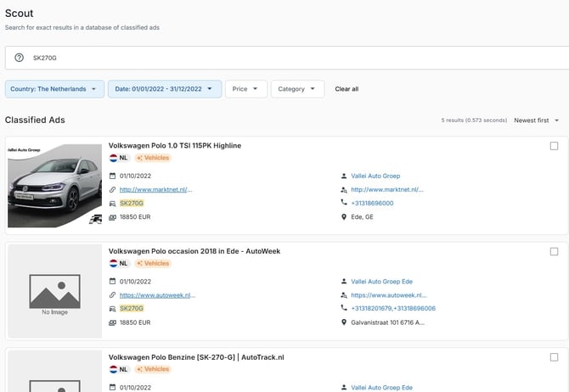Click the NL flag icon on first ad
Viewport: 569px width, 392px height.
(114, 158)
